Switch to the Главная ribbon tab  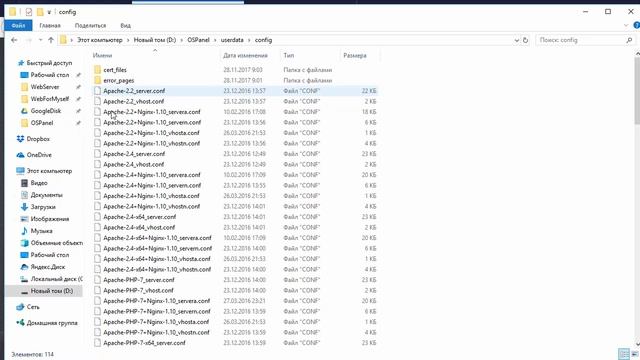pos(50,25)
